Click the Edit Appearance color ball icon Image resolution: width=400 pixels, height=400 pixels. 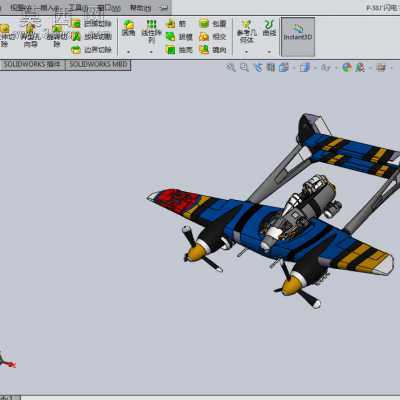pos(347,68)
